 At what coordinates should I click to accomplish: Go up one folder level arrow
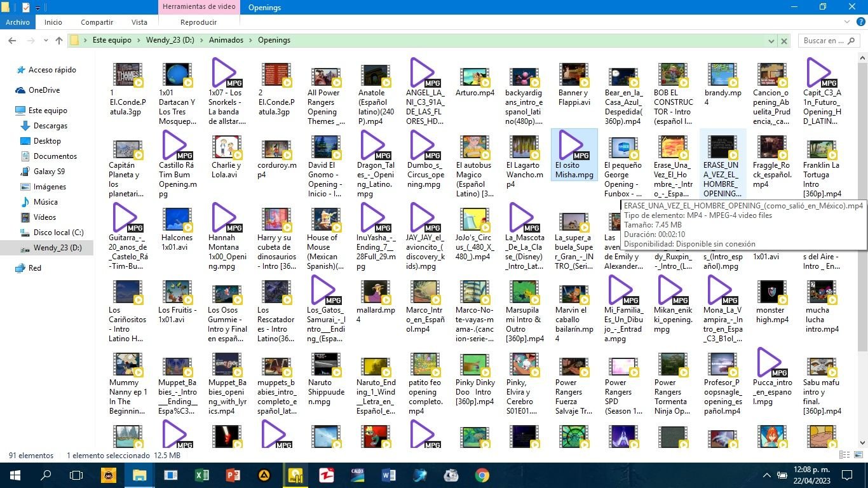point(59,40)
